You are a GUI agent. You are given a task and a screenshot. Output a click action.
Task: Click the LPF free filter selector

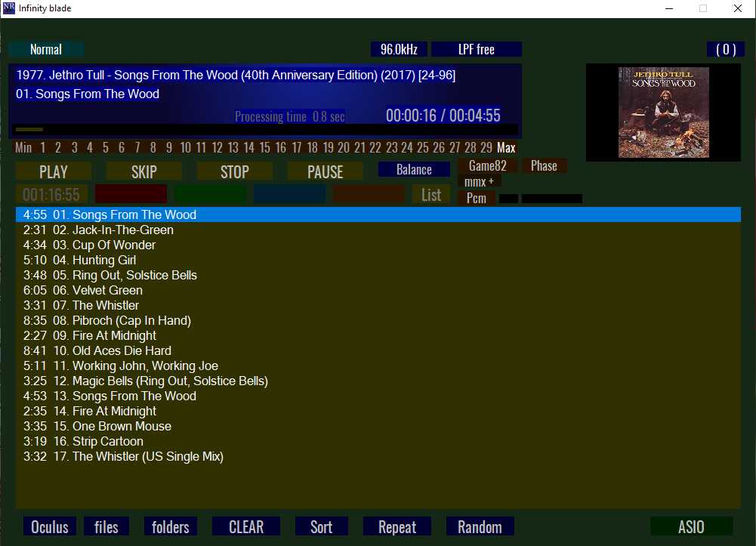tap(476, 49)
